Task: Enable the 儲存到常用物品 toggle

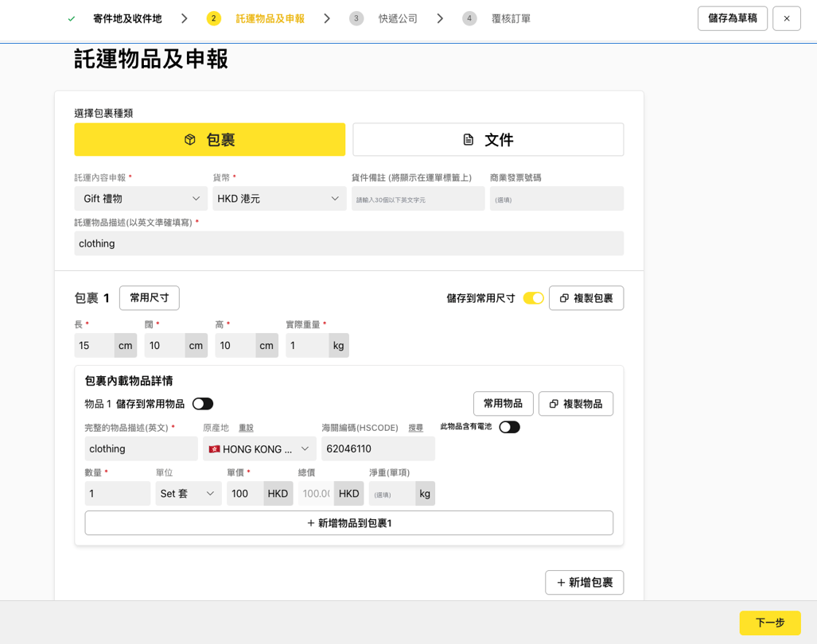Action: [203, 404]
